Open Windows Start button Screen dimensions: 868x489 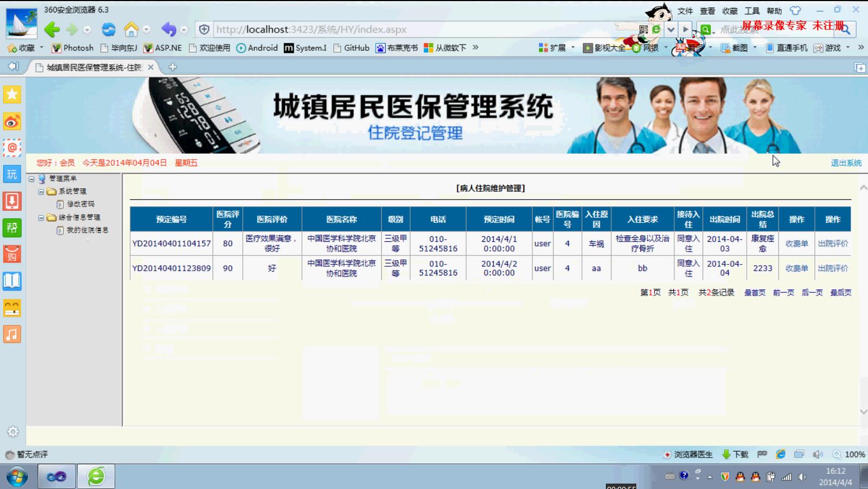click(17, 477)
